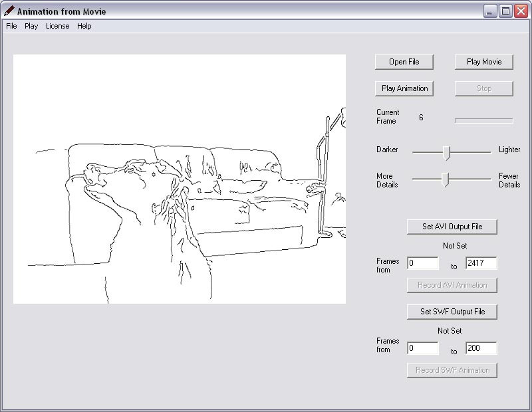
Task: Click the Fewer Details label
Action: click(x=509, y=180)
